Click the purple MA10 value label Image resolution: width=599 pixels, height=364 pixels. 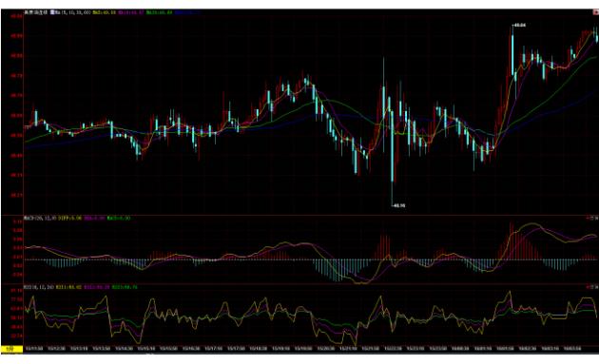click(130, 12)
